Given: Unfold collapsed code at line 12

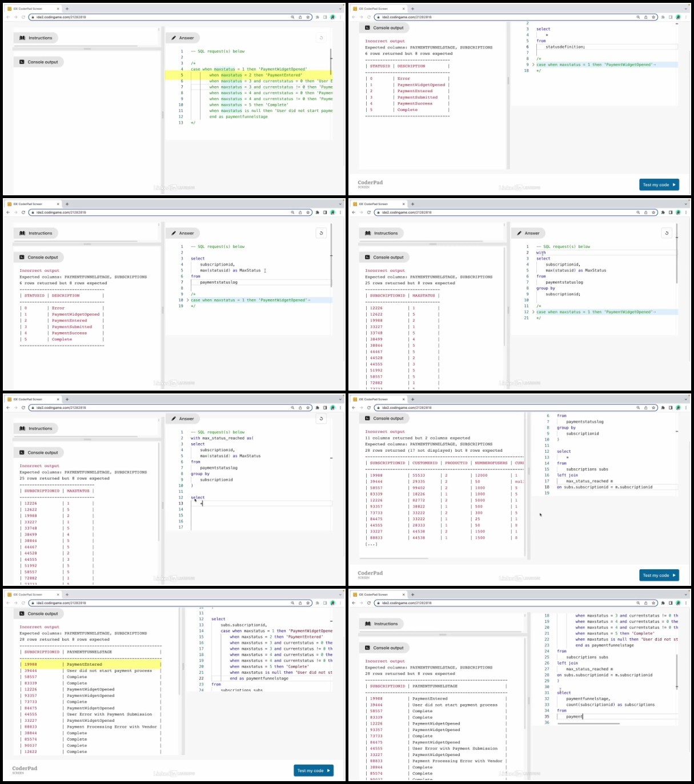Looking at the screenshot, I should click(533, 312).
